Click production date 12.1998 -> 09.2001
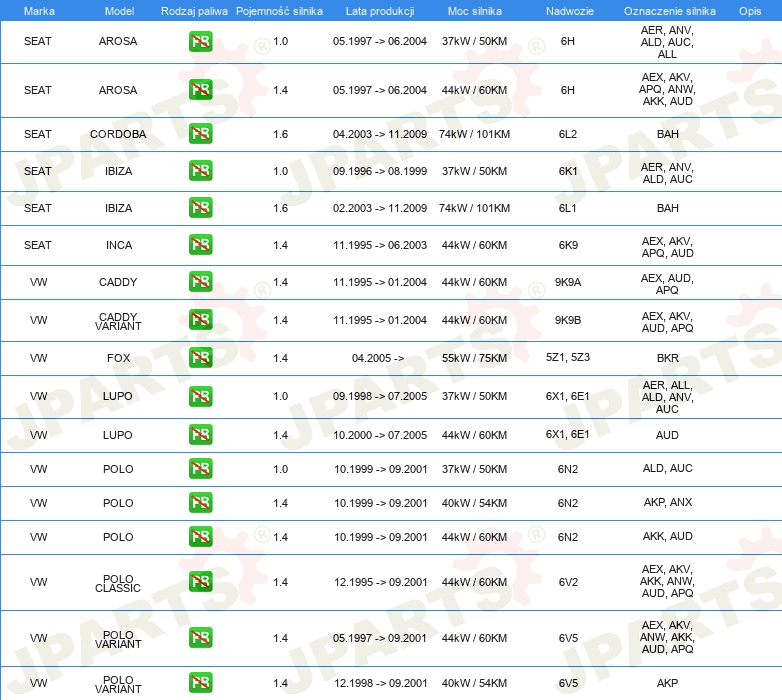Viewport: 782px width, 700px height. click(x=381, y=683)
